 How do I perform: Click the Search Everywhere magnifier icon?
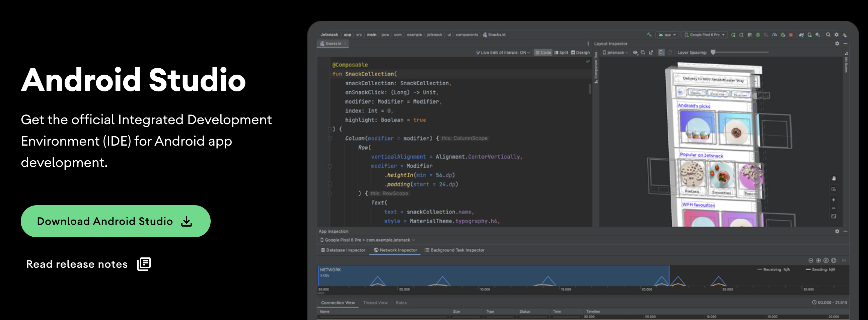point(828,35)
